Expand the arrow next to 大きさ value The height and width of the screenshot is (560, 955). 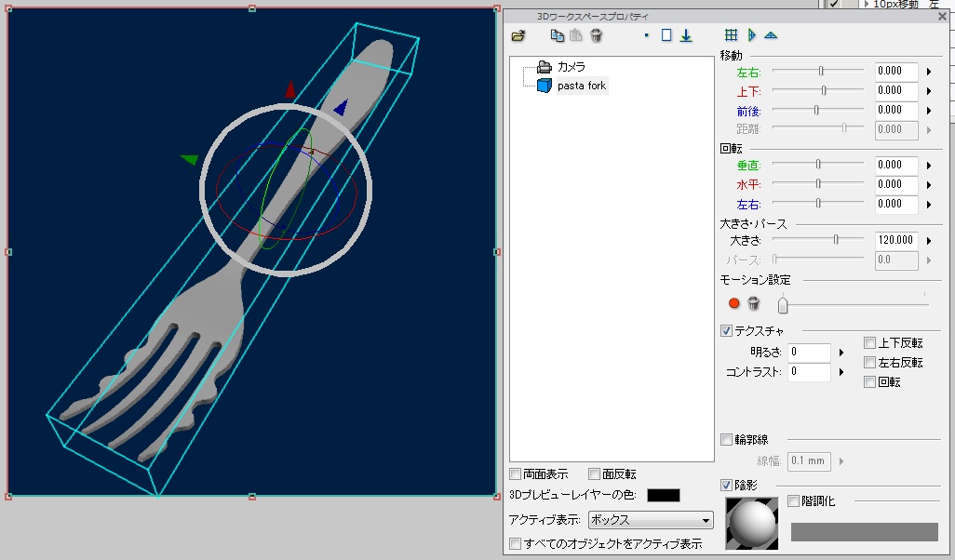coord(929,241)
